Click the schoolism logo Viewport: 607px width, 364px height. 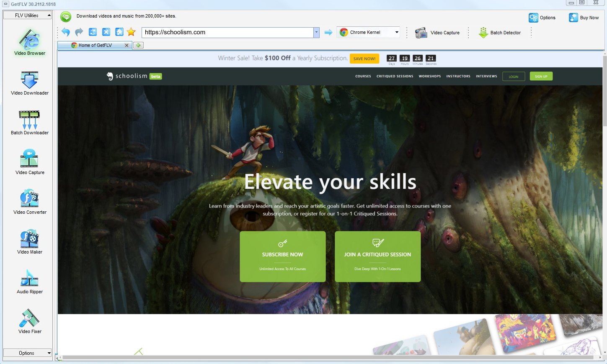[x=134, y=76]
